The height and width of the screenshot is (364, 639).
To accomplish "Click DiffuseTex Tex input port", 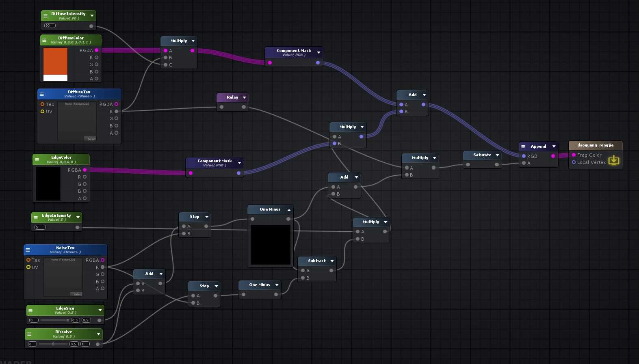I will (x=42, y=104).
